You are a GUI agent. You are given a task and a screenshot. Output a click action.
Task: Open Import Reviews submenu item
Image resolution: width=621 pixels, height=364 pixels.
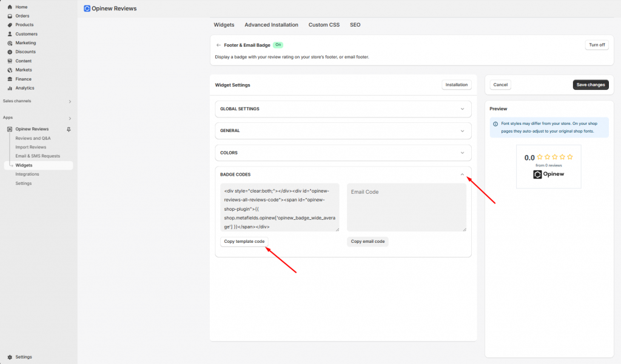click(x=31, y=147)
